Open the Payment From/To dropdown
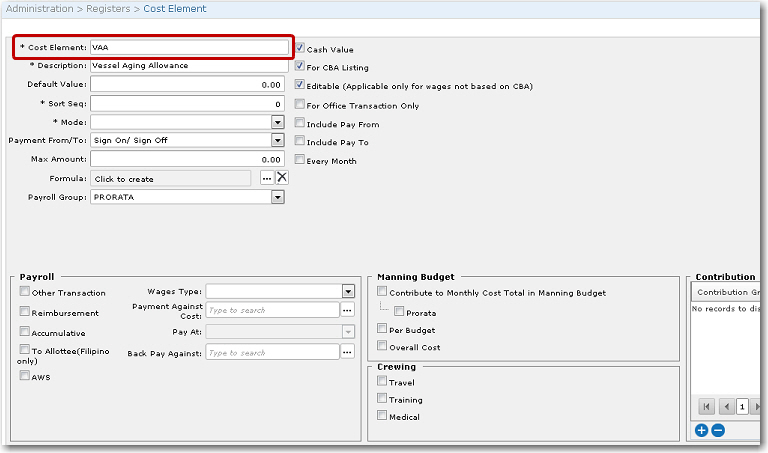 click(x=277, y=141)
